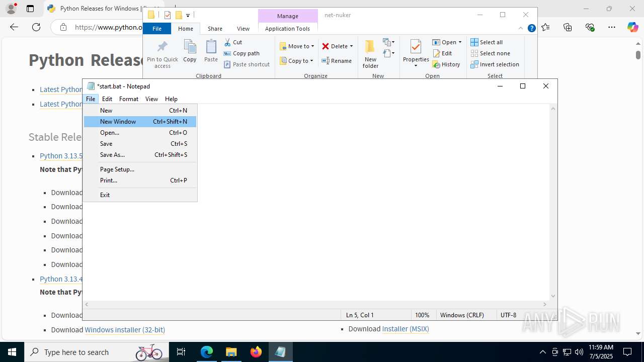
Task: Open Properties in Explorer ribbon
Action: (x=416, y=54)
